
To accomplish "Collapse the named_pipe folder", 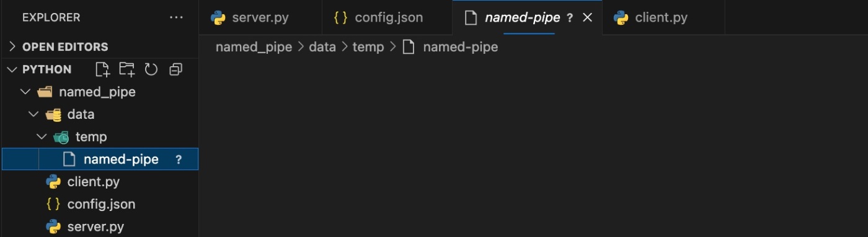I will tap(25, 92).
